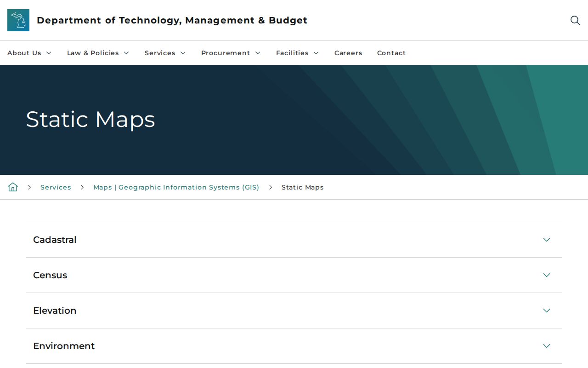Click the Careers navigation link

tap(348, 53)
